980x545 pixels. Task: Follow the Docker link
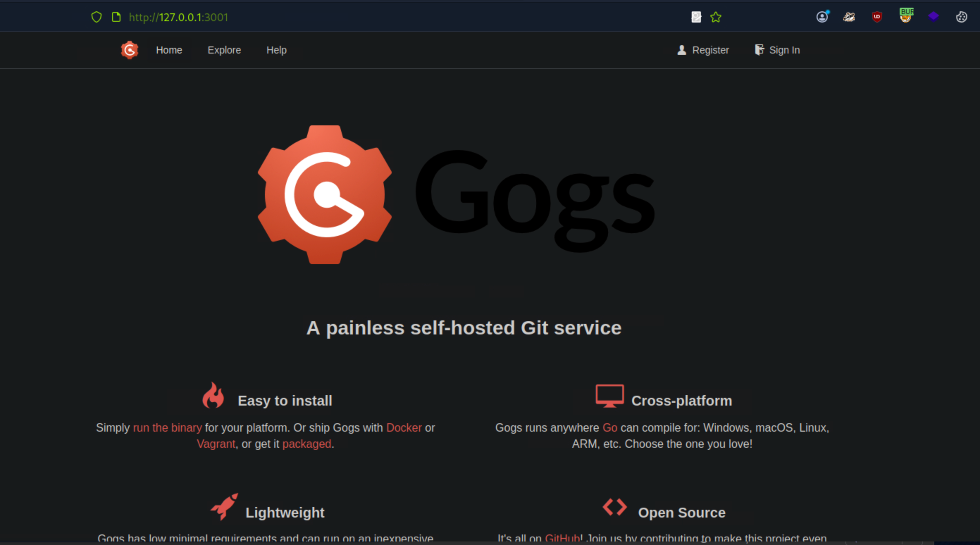pos(404,427)
